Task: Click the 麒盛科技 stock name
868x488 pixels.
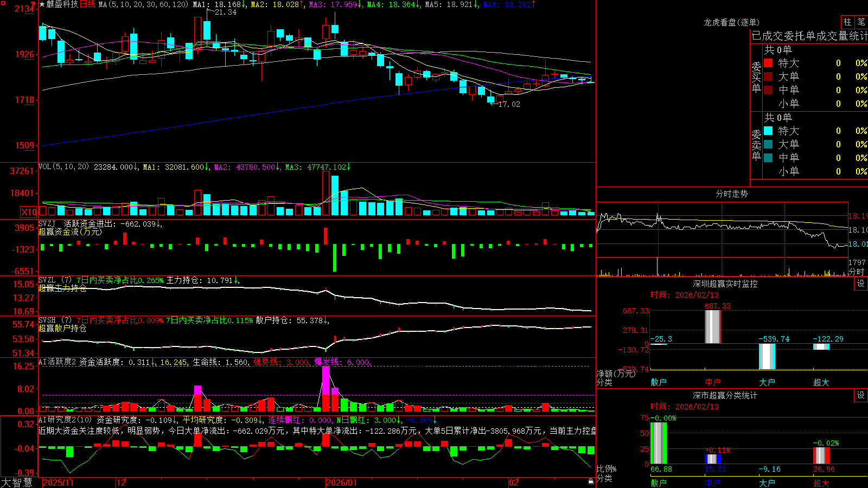Action: [x=62, y=4]
